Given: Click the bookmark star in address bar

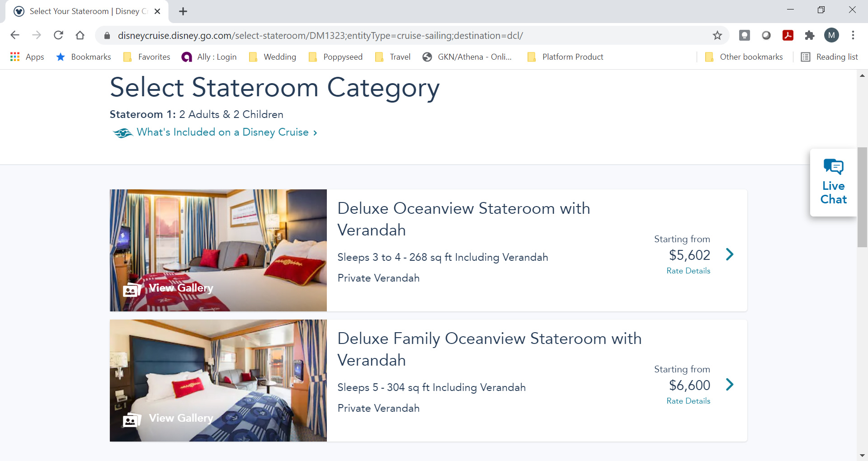Looking at the screenshot, I should point(717,35).
